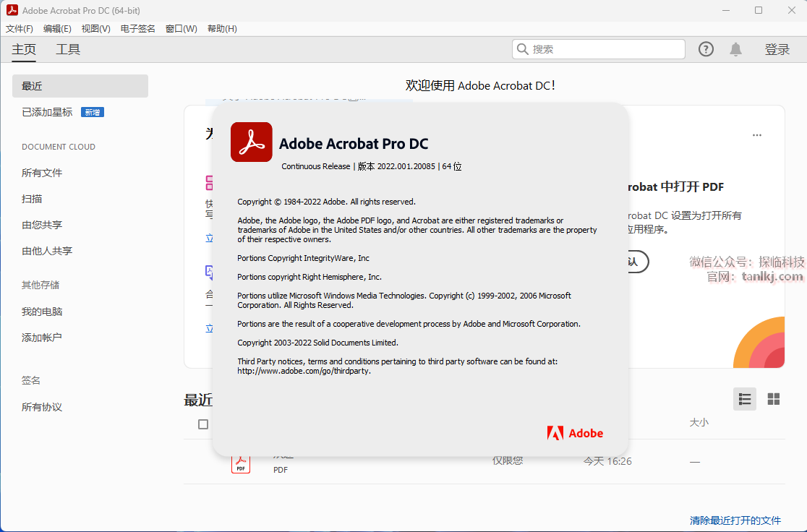This screenshot has height=532, width=807.
Task: Select 最近 in the sidebar
Action: [x=80, y=86]
